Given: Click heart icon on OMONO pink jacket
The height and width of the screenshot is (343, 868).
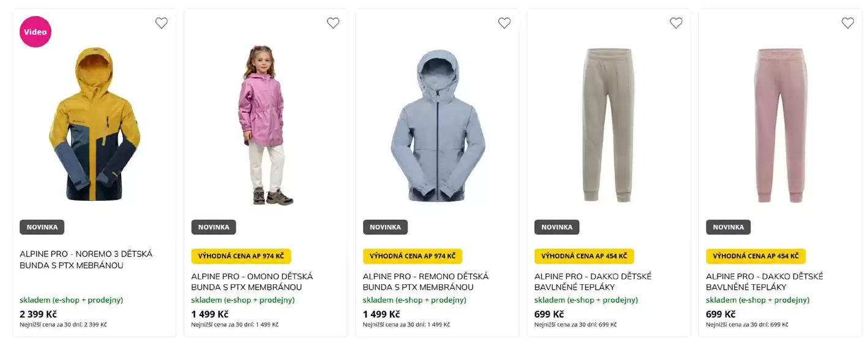Looking at the screenshot, I should 333,23.
